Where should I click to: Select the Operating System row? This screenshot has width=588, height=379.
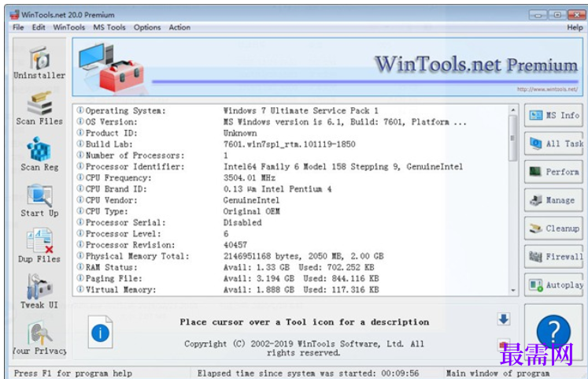[x=290, y=110]
